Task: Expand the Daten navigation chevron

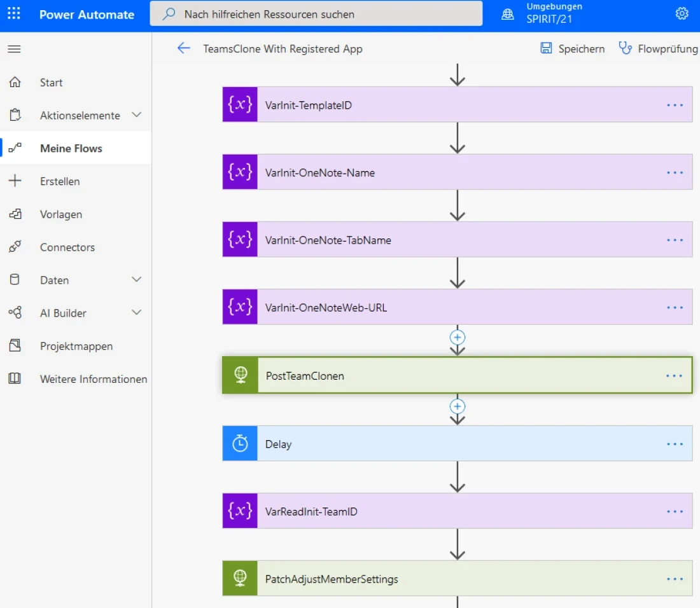Action: click(x=136, y=280)
